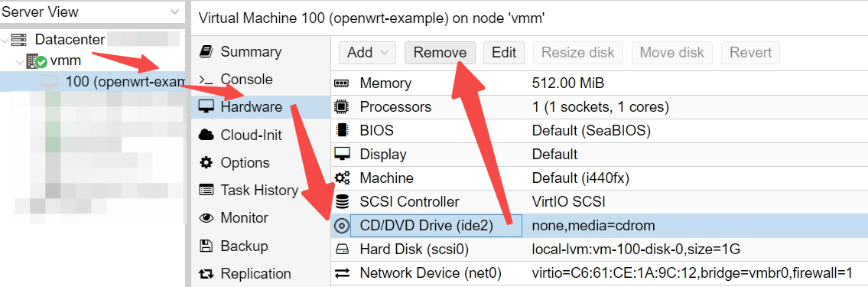Click the VM 100 monitor icon

50,82
